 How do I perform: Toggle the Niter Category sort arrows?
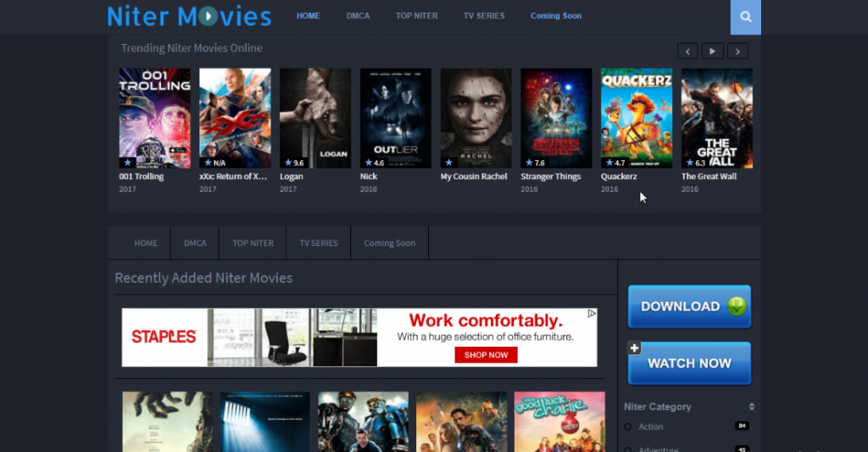(751, 406)
